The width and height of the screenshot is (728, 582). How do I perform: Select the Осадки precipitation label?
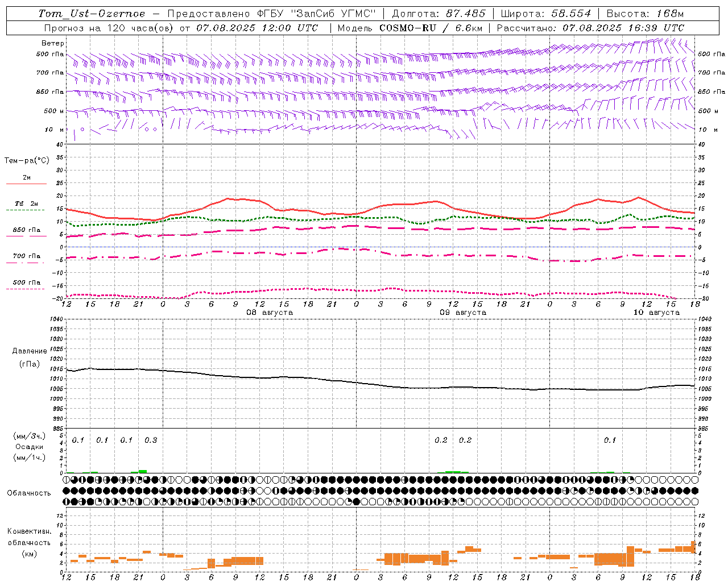point(30,447)
